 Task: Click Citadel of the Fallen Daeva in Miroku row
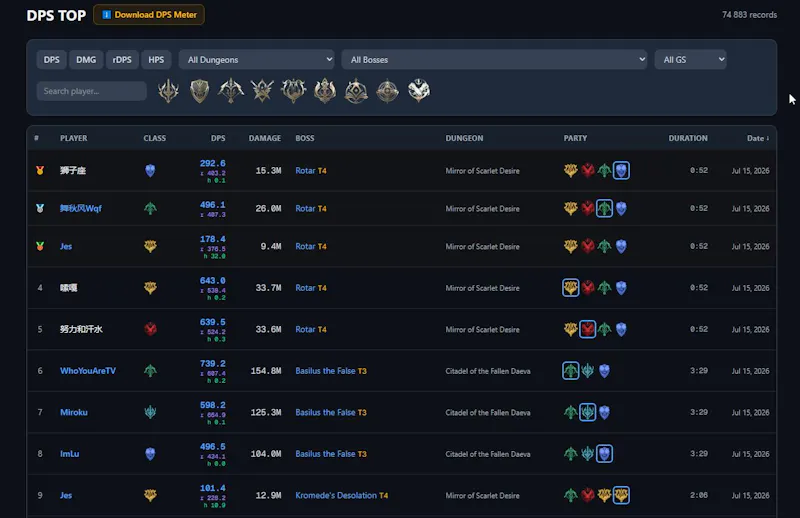[488, 412]
